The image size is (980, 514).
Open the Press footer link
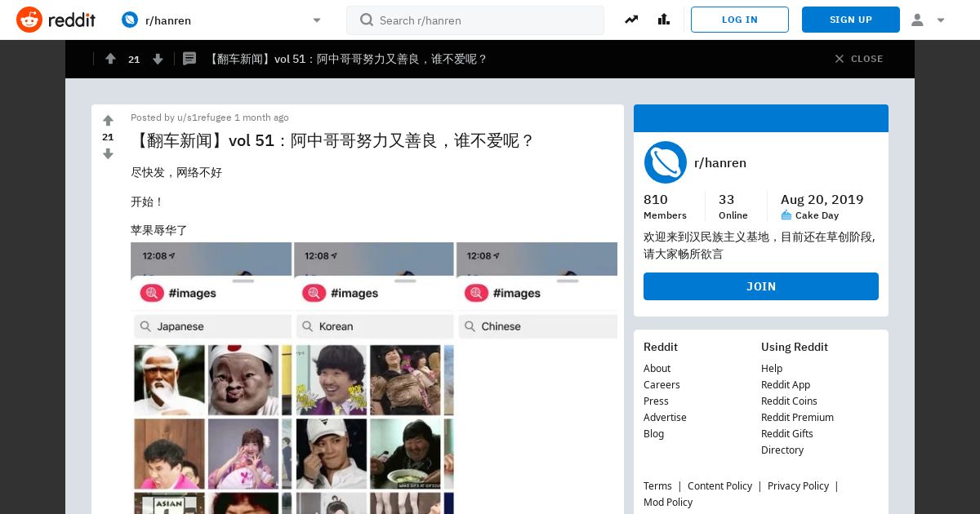[x=656, y=401]
